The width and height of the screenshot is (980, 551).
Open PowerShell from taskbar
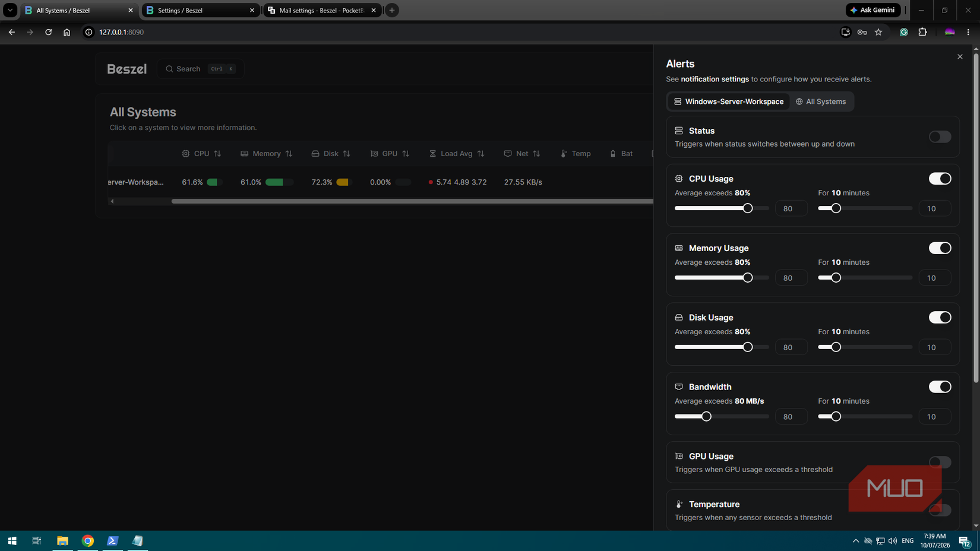[x=112, y=540]
